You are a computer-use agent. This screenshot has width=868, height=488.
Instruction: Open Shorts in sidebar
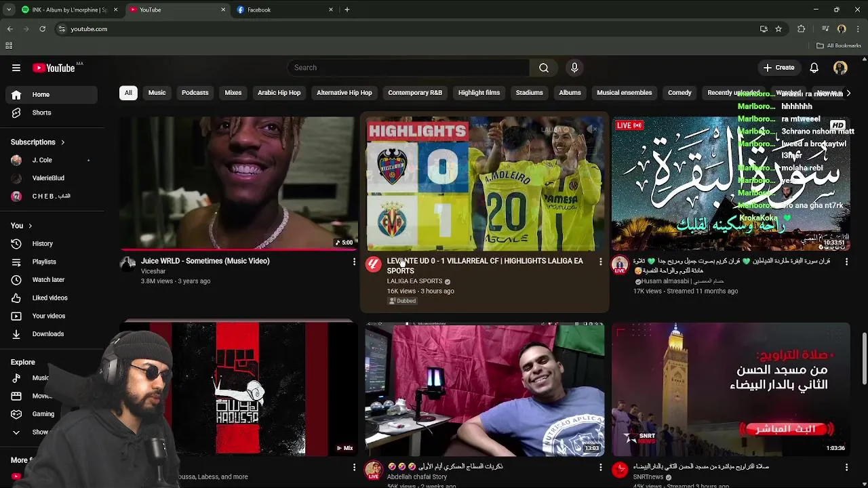[53, 113]
